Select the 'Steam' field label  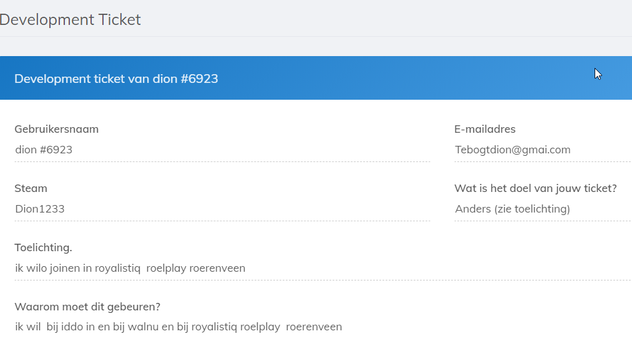click(x=31, y=188)
